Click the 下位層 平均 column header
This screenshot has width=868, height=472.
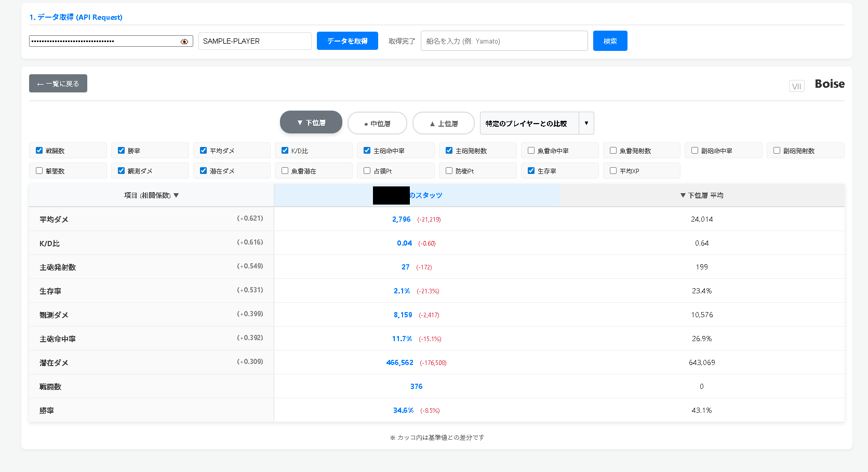(x=702, y=195)
